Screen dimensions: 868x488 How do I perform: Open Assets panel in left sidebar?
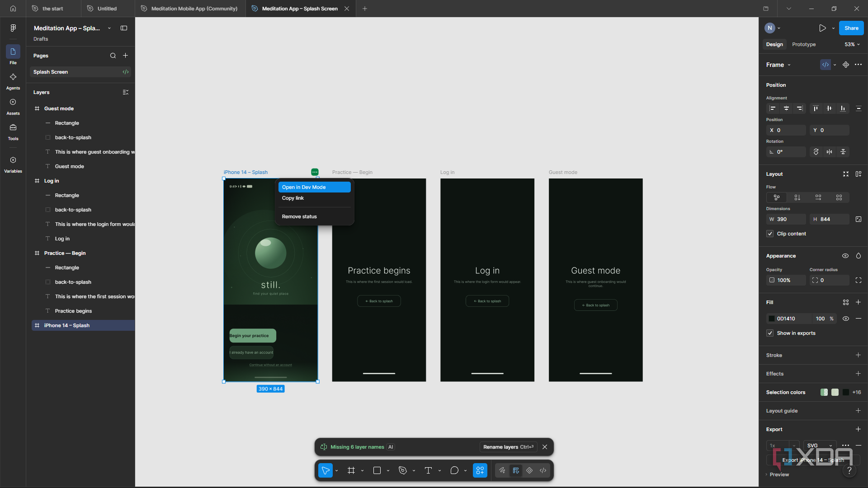(x=13, y=107)
